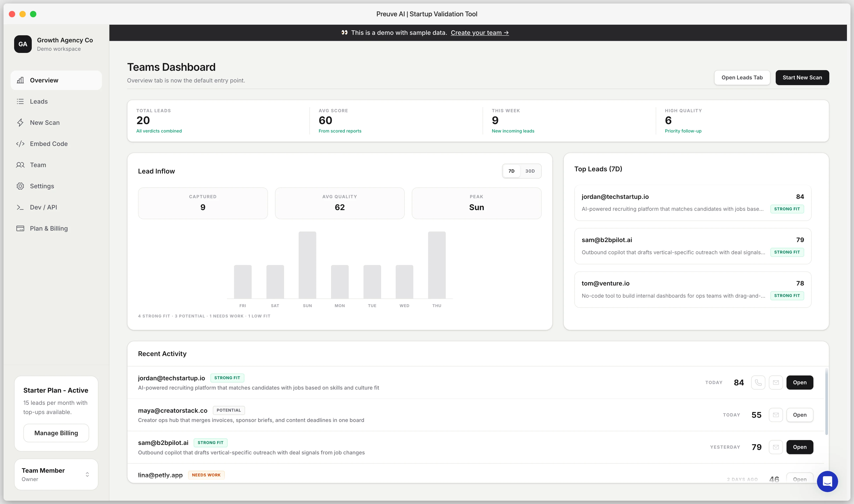The height and width of the screenshot is (504, 854).
Task: Open the chat support bubble icon
Action: pos(827,481)
